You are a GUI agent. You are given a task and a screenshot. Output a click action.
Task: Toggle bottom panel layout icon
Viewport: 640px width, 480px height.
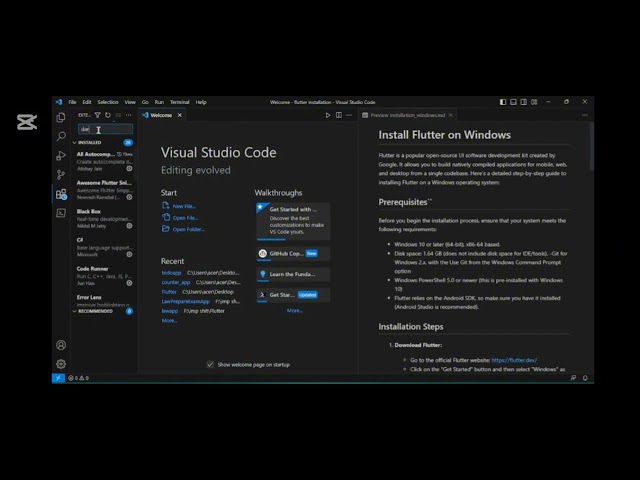coord(513,102)
